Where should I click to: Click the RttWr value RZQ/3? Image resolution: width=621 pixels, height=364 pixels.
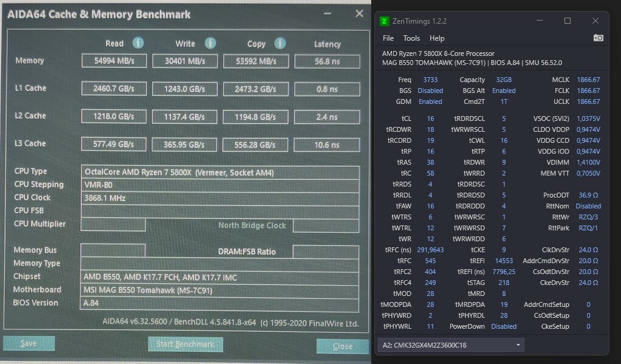click(x=588, y=217)
